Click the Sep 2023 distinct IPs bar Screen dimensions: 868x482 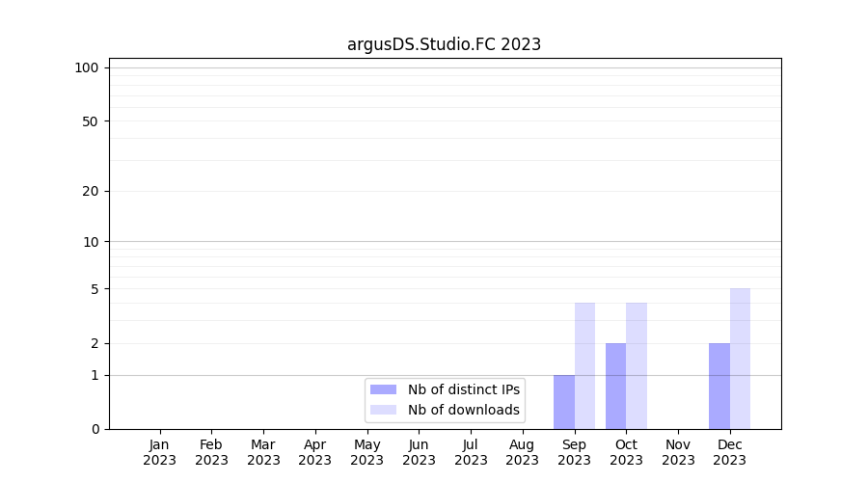[564, 402]
